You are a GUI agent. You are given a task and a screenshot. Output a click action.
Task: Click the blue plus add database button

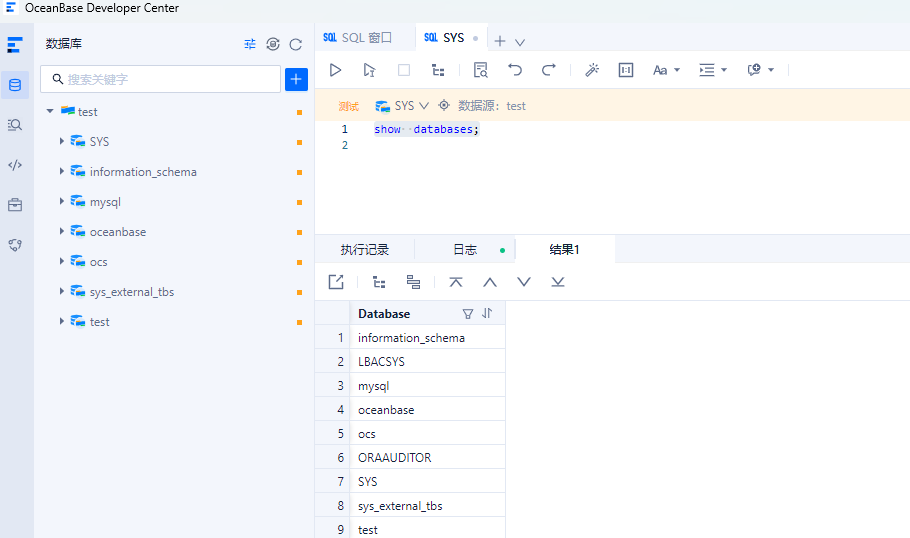tap(296, 79)
